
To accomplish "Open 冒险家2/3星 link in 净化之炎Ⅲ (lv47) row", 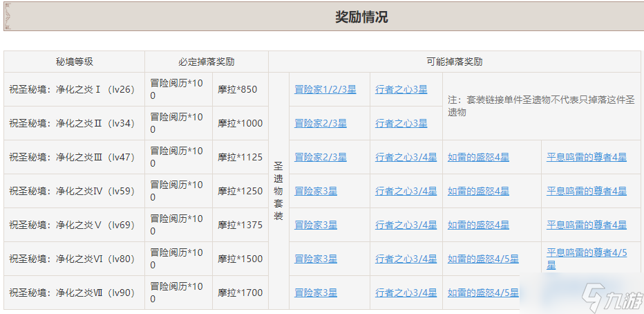I will pyautogui.click(x=321, y=157).
